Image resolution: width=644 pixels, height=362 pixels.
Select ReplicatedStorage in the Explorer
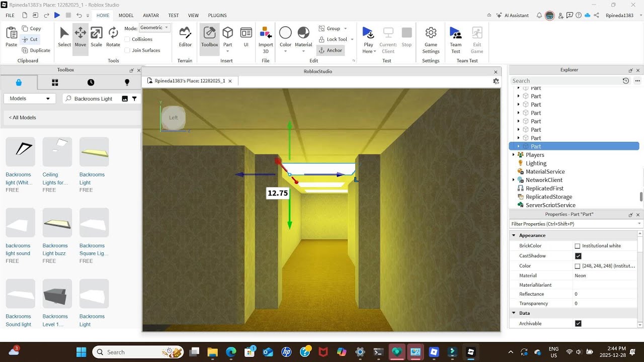coord(548,197)
